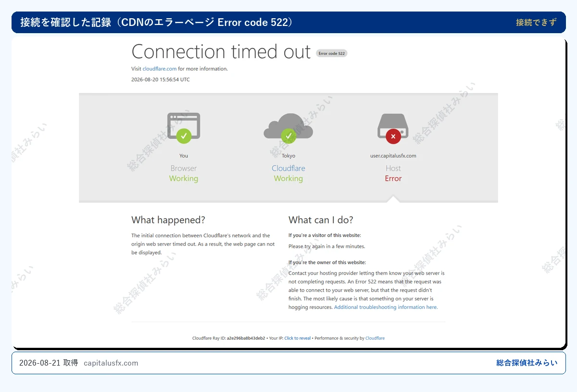
Task: Click the 'Please try again in a few minutes.' text
Action: point(327,246)
